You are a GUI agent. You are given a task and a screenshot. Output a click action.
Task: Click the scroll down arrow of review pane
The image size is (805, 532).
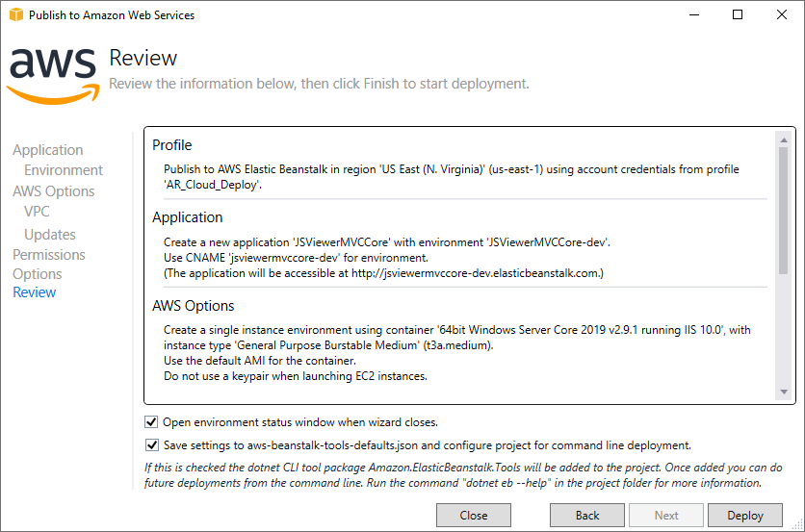784,392
